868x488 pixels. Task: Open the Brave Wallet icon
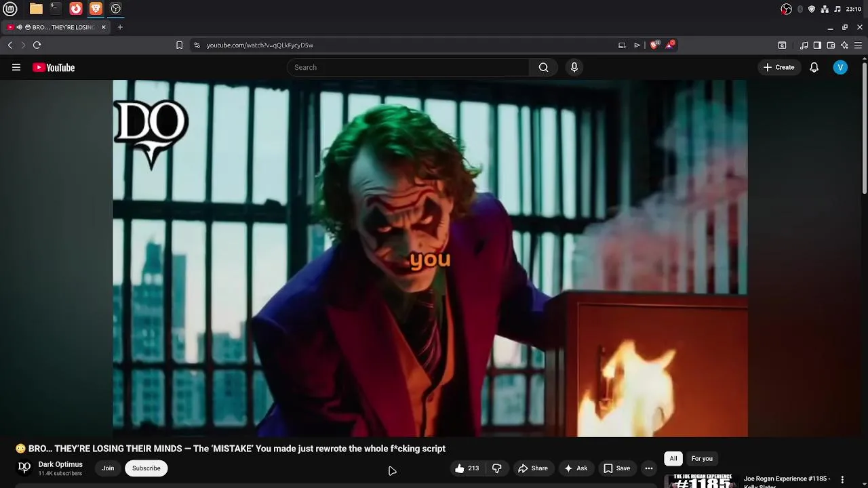click(831, 45)
